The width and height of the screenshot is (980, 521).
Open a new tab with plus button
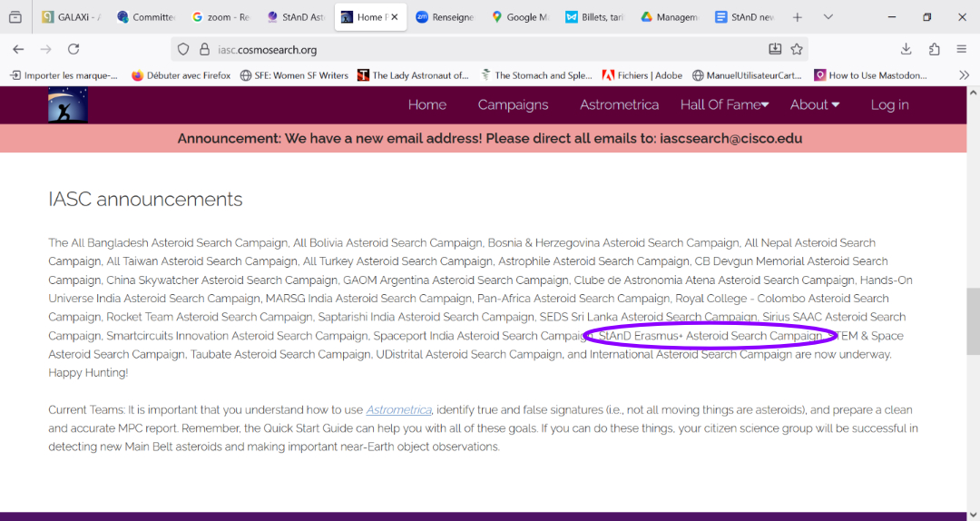797,17
